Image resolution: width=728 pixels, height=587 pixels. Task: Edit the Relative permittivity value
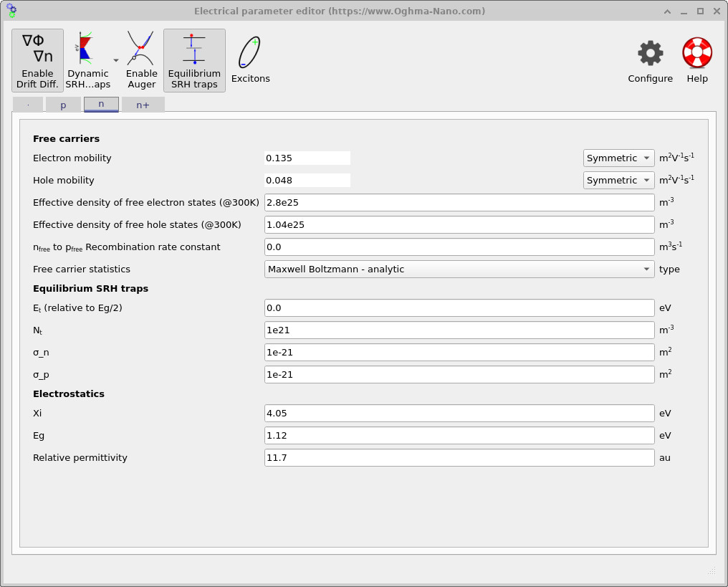click(459, 457)
